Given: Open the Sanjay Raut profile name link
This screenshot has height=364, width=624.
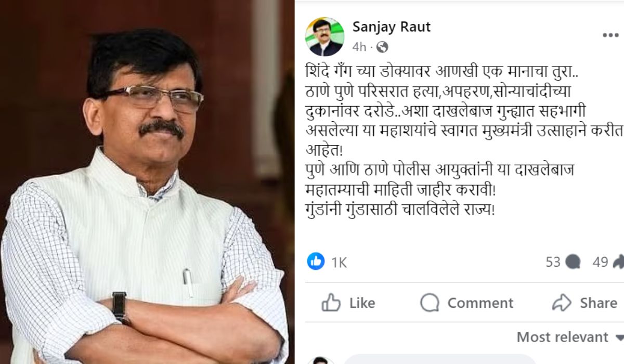Looking at the screenshot, I should (x=392, y=27).
